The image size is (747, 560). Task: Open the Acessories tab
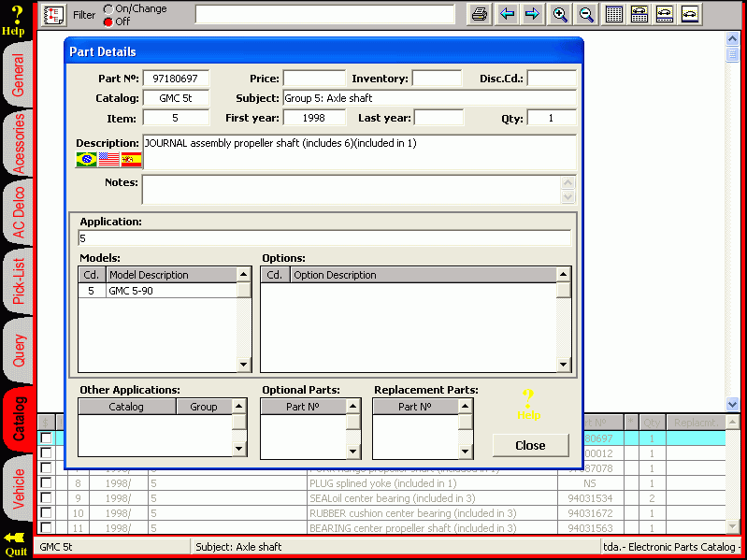click(x=17, y=143)
